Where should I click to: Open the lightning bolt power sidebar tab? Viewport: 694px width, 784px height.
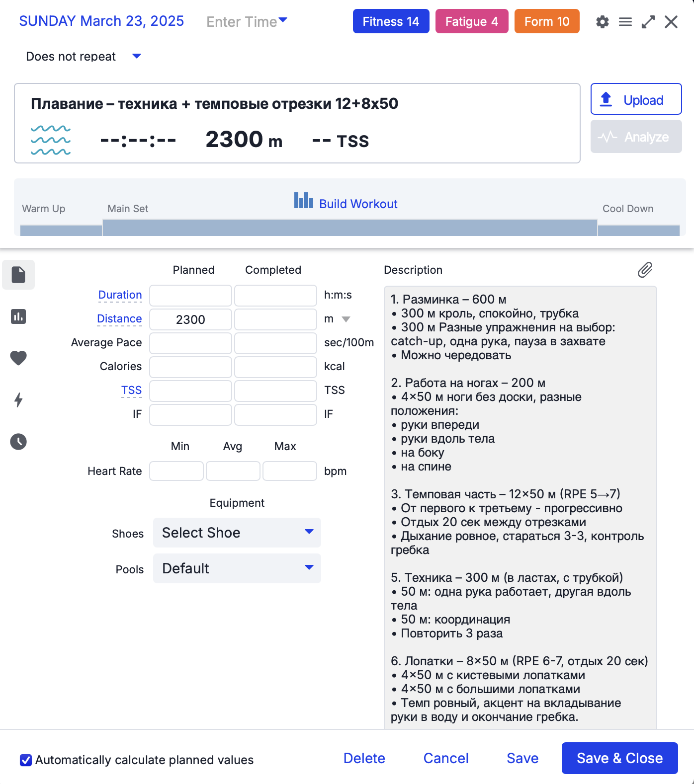pos(18,400)
